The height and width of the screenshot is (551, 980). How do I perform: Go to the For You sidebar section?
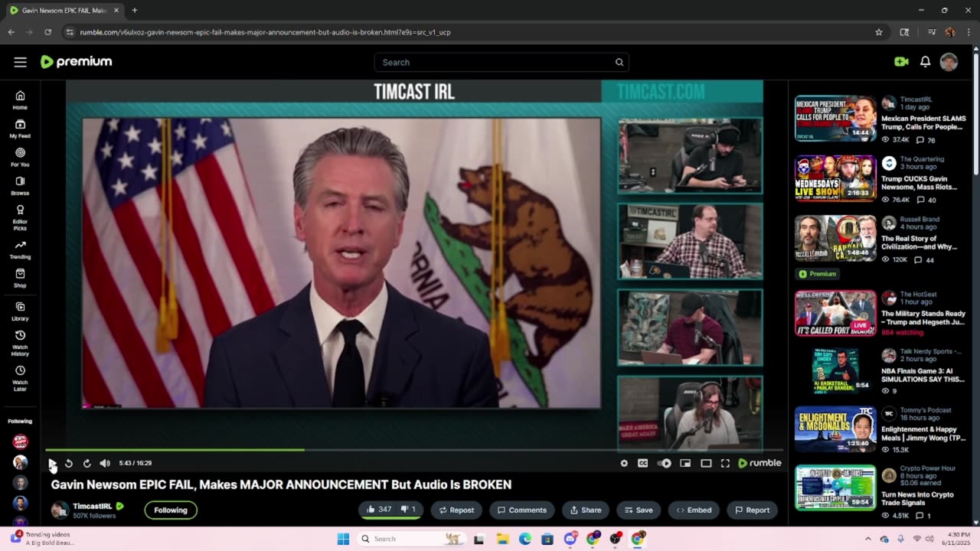pos(20,158)
